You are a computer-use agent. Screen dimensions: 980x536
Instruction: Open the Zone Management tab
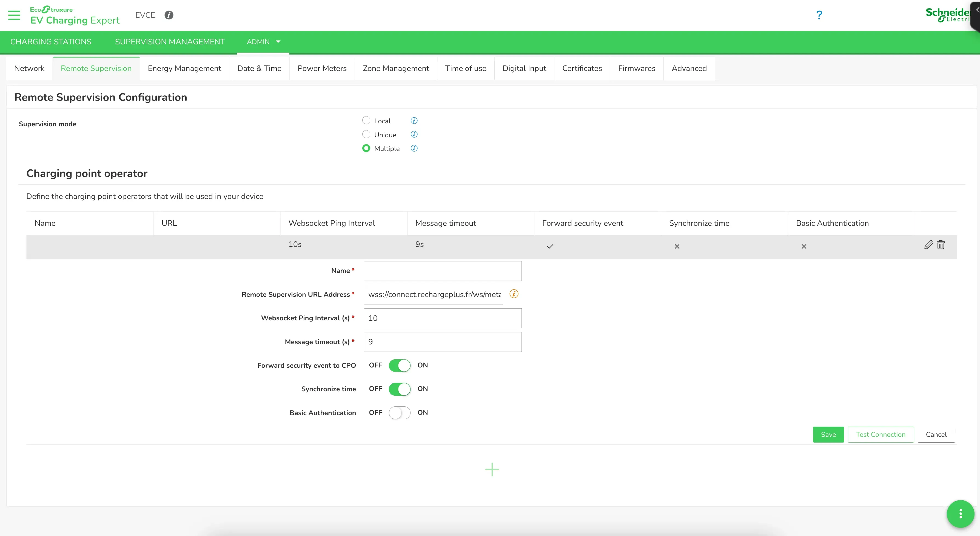[x=396, y=69]
